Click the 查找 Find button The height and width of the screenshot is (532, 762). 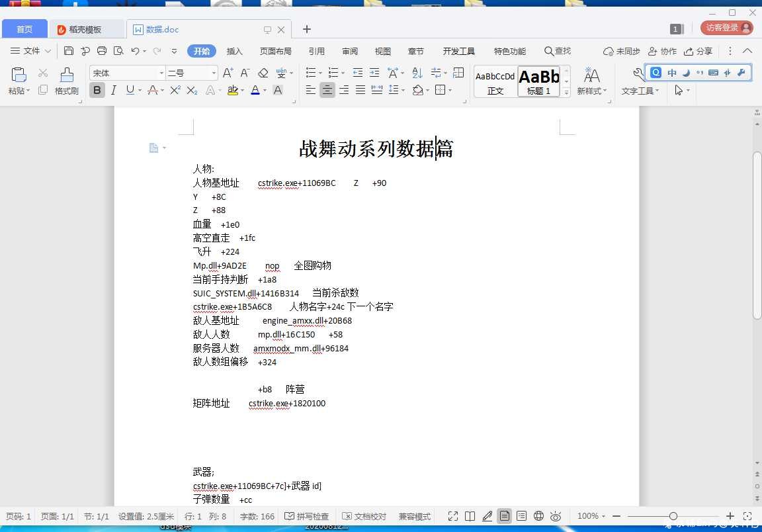coord(558,51)
